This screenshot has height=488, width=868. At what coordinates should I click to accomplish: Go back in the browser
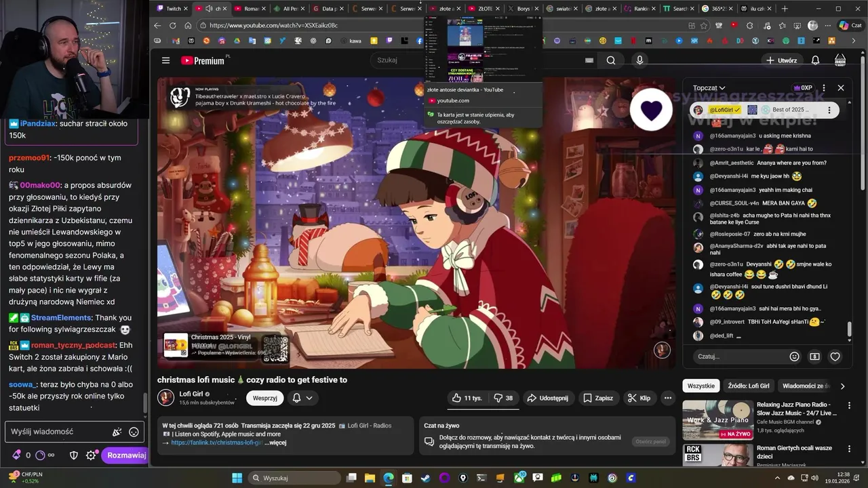(157, 26)
